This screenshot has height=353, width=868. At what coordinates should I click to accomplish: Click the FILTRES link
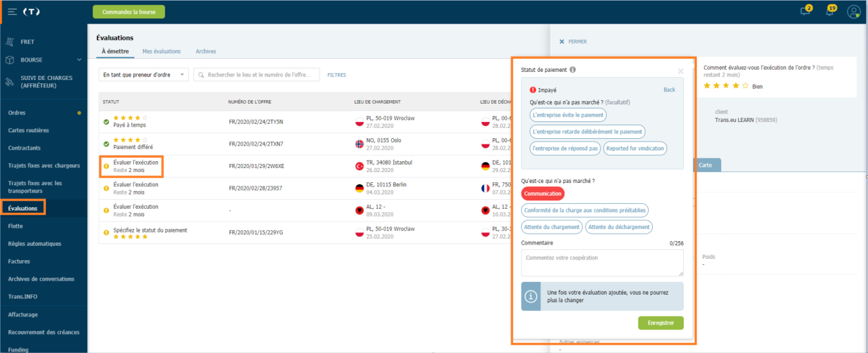click(x=337, y=75)
